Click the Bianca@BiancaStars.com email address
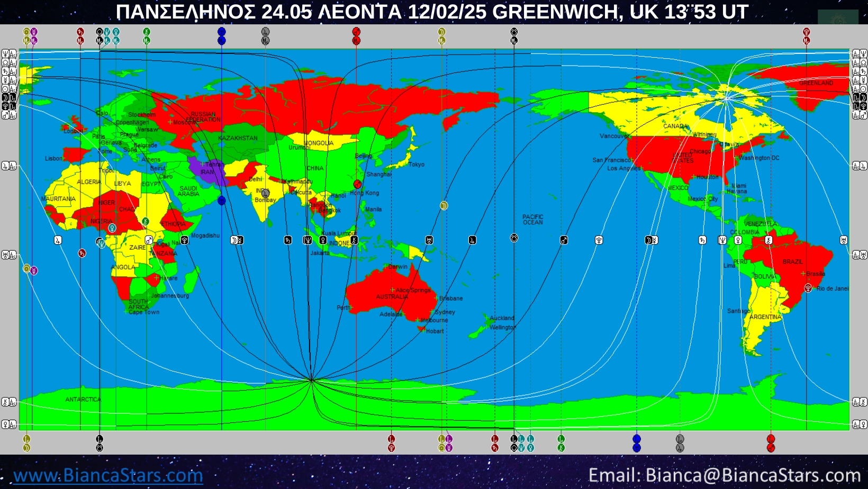Viewport: 868px width, 489px height. click(724, 475)
